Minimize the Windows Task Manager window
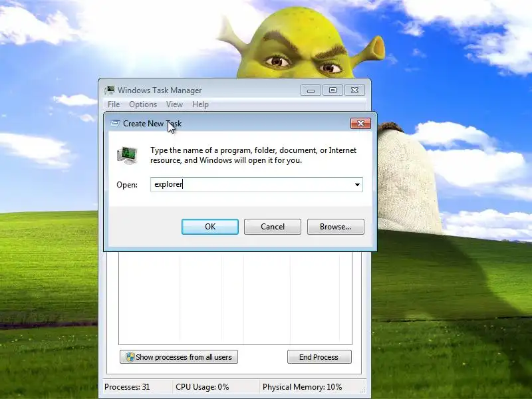 [311, 90]
